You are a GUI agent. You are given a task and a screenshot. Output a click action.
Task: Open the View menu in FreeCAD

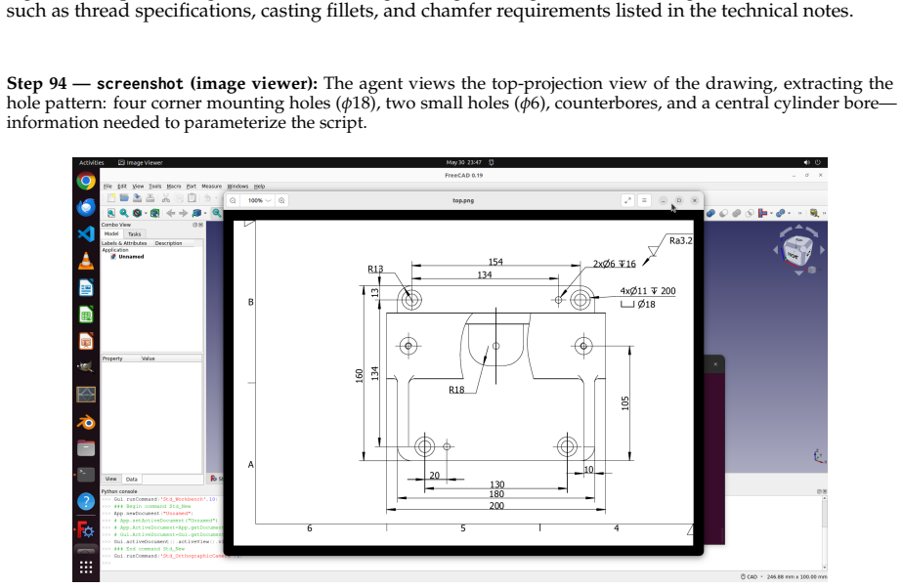tap(138, 187)
